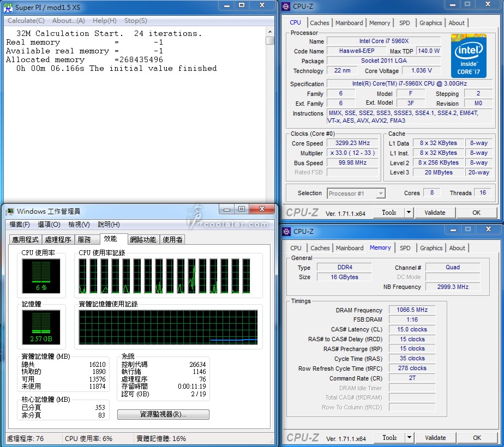Open Caches tab in lower CPU-Z window

pyautogui.click(x=320, y=248)
